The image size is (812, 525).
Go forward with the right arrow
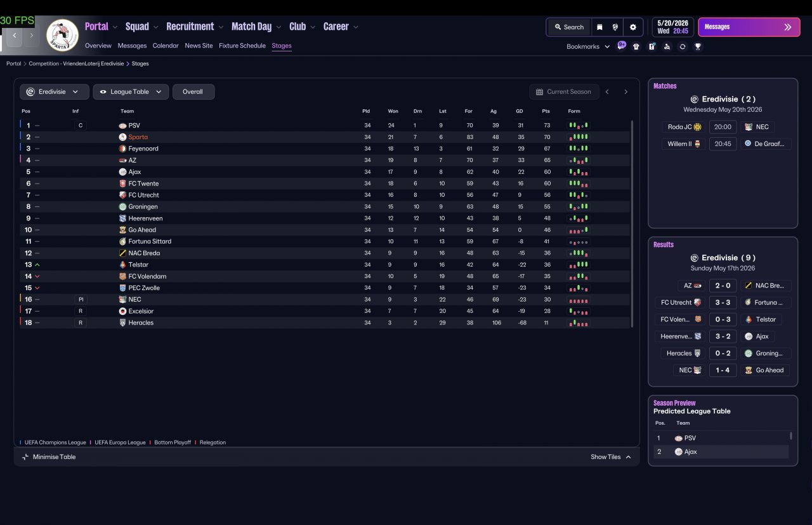31,35
